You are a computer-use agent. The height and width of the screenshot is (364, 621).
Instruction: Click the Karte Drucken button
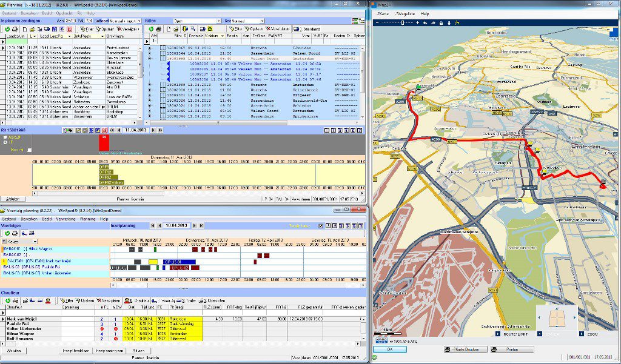465,349
